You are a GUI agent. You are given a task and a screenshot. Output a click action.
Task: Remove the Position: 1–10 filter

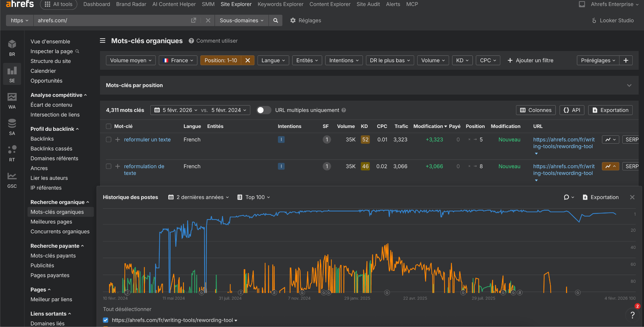tap(248, 60)
